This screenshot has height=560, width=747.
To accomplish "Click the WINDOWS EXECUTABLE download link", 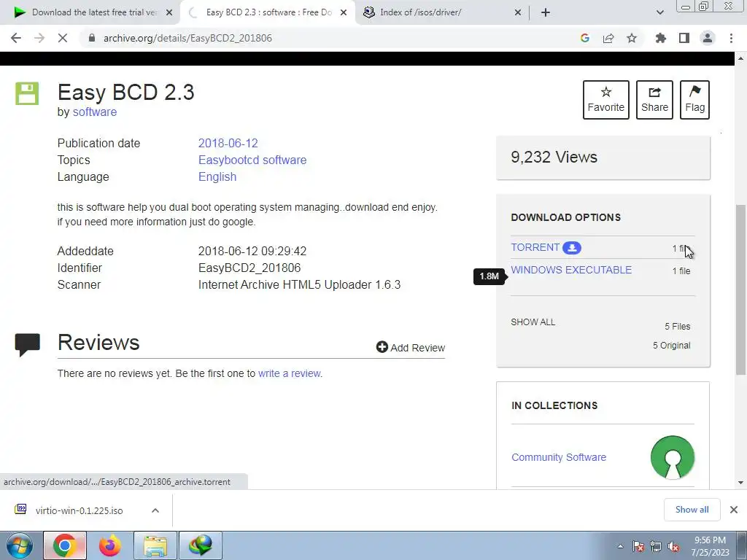I will pyautogui.click(x=571, y=270).
